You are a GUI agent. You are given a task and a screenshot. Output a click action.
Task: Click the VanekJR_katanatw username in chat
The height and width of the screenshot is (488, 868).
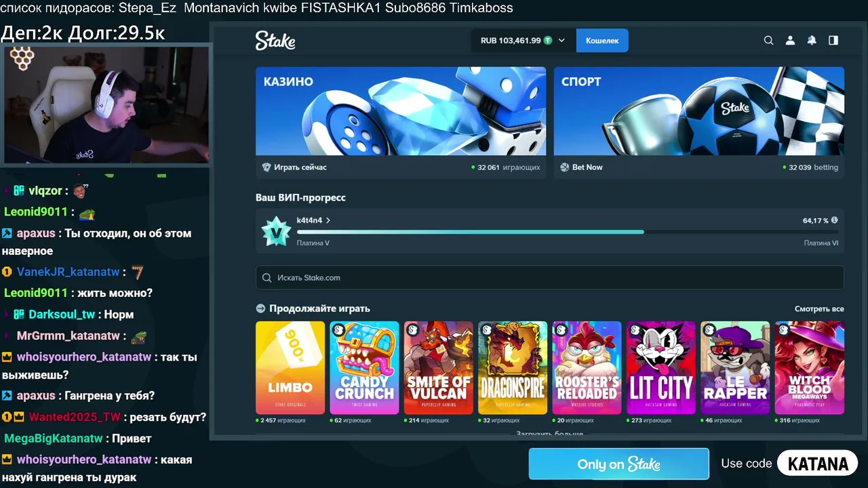[68, 272]
